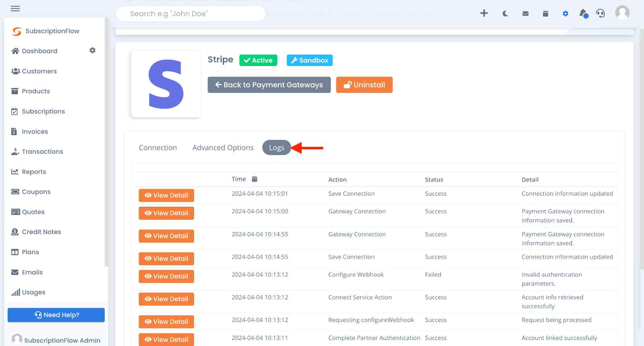The image size is (644, 346).
Task: Click the Dashboard gear icon in sidebar
Action: coord(93,50)
